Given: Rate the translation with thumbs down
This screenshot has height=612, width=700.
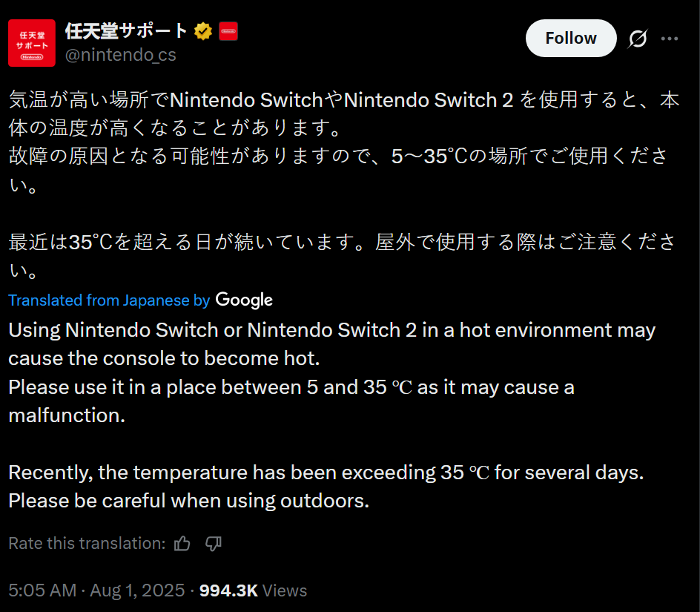Looking at the screenshot, I should click(214, 544).
